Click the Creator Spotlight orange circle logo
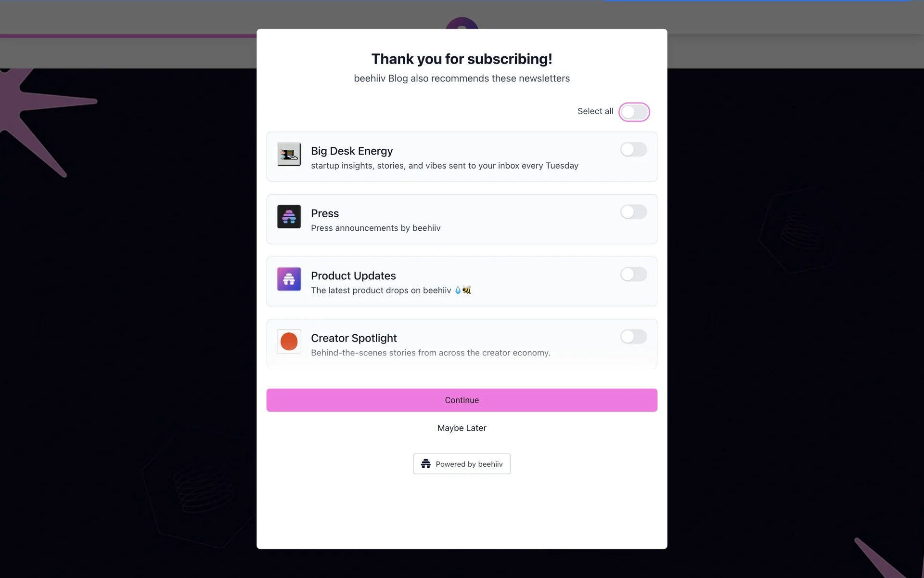Viewport: 924px width, 578px height. click(289, 342)
